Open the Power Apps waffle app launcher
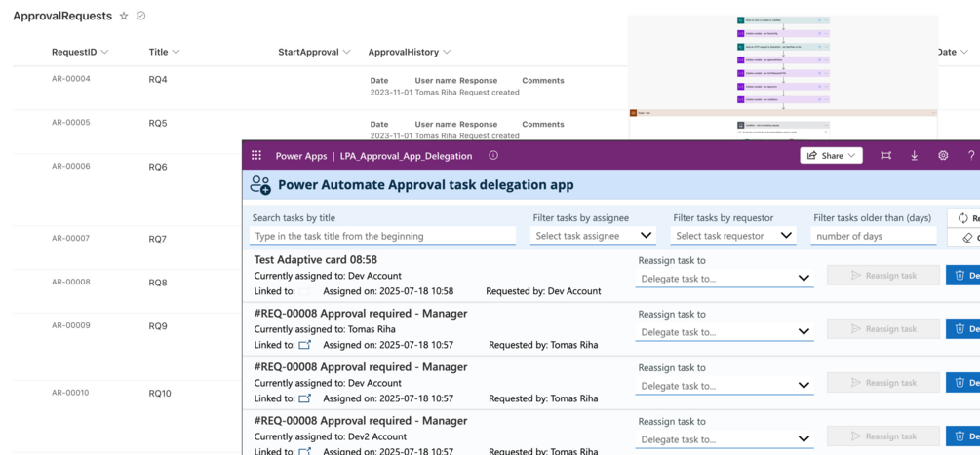The width and height of the screenshot is (980, 455). (x=256, y=156)
